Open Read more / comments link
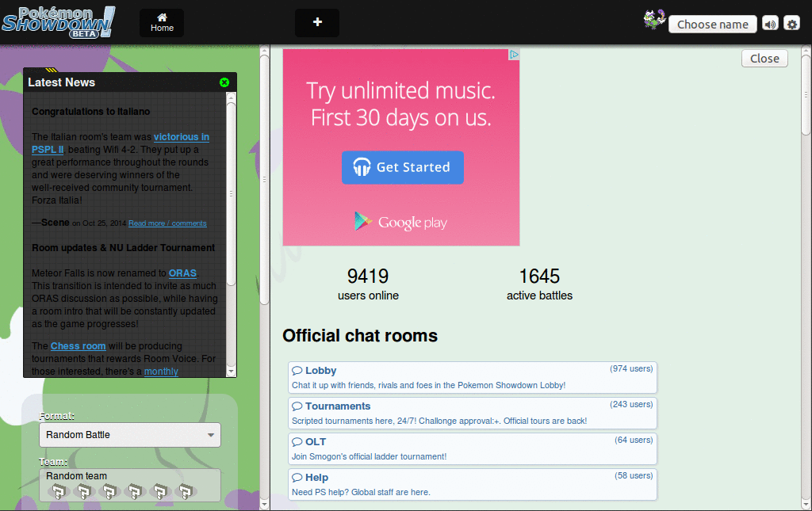The height and width of the screenshot is (511, 812). coord(167,223)
